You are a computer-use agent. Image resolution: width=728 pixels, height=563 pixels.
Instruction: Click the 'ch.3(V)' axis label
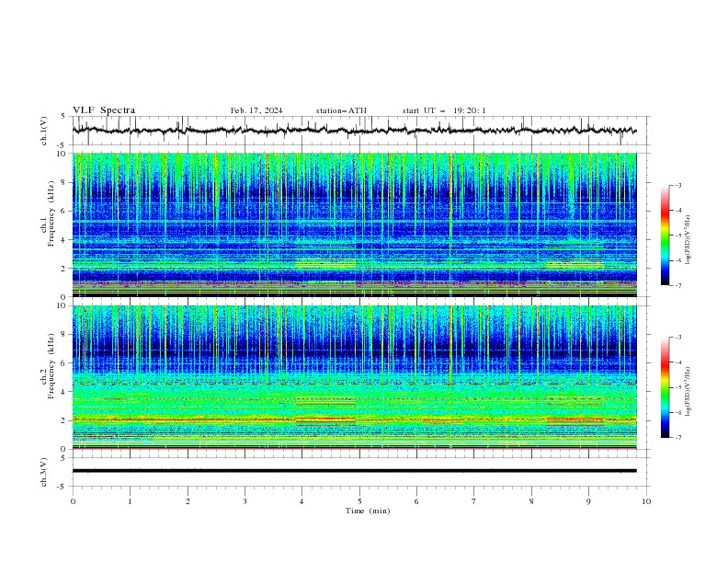coord(44,472)
